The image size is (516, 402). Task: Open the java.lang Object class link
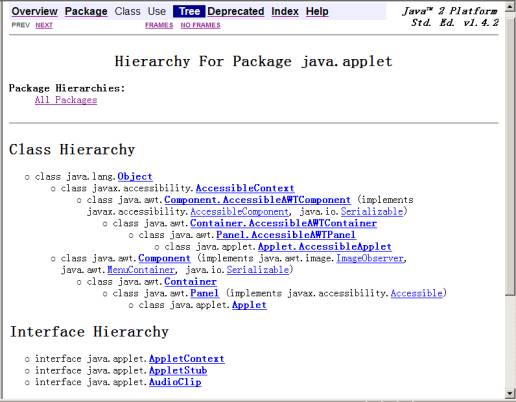[135, 176]
